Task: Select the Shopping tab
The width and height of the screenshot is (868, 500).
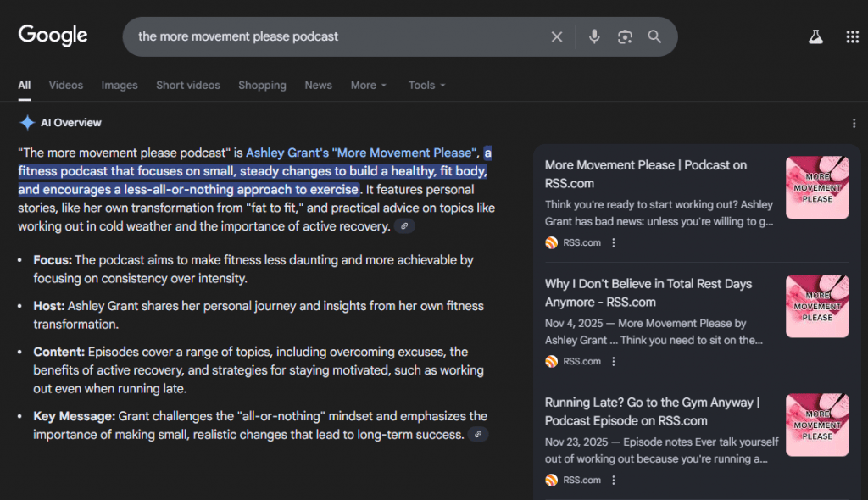Action: point(262,85)
